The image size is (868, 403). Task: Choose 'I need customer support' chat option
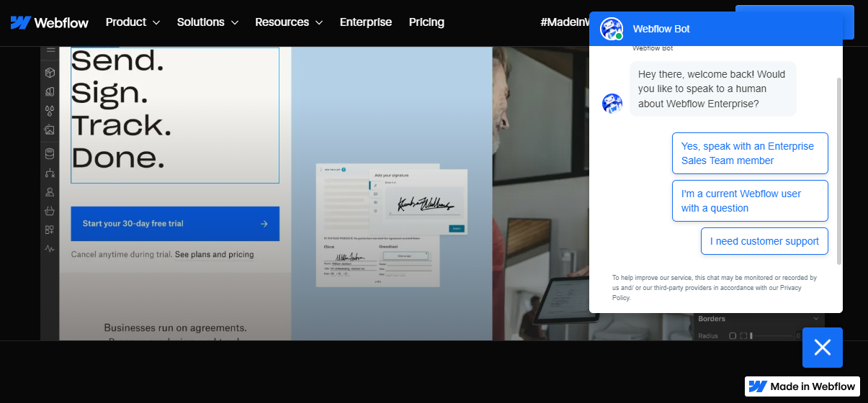tap(764, 241)
